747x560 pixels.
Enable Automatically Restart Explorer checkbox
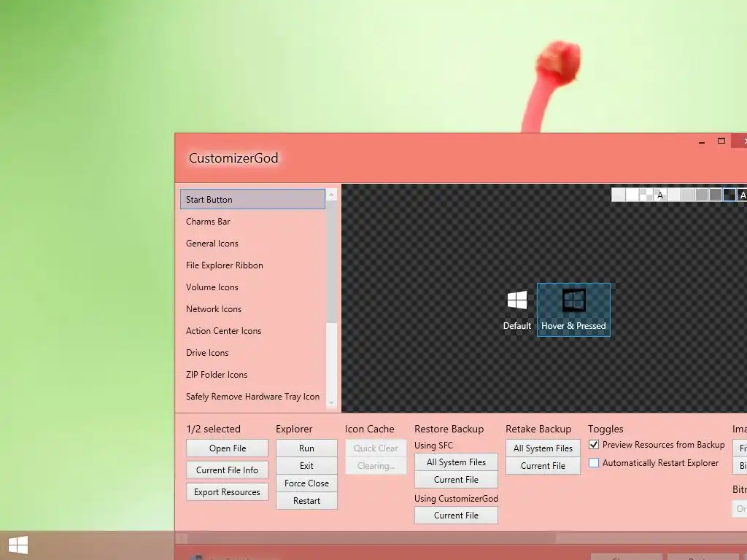click(x=594, y=463)
